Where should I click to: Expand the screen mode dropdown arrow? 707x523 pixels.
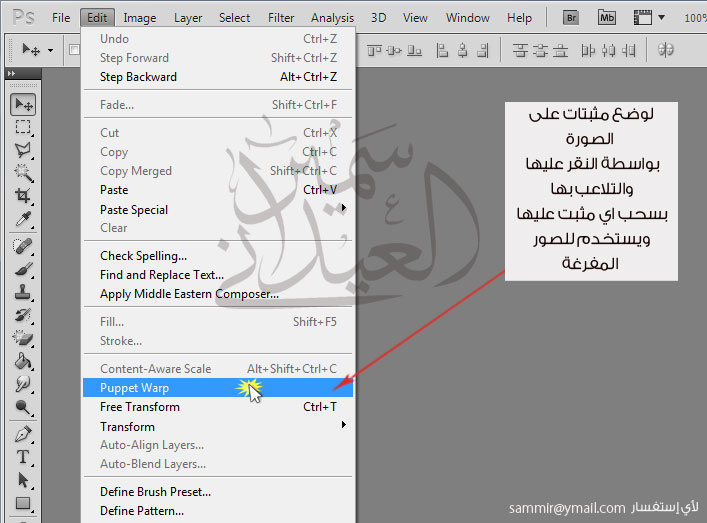661,18
